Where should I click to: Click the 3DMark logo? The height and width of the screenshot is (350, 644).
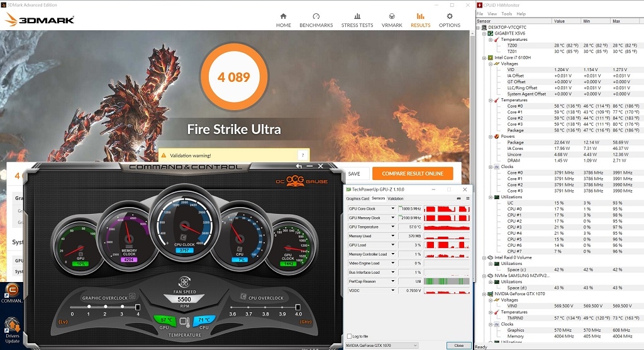[40, 20]
